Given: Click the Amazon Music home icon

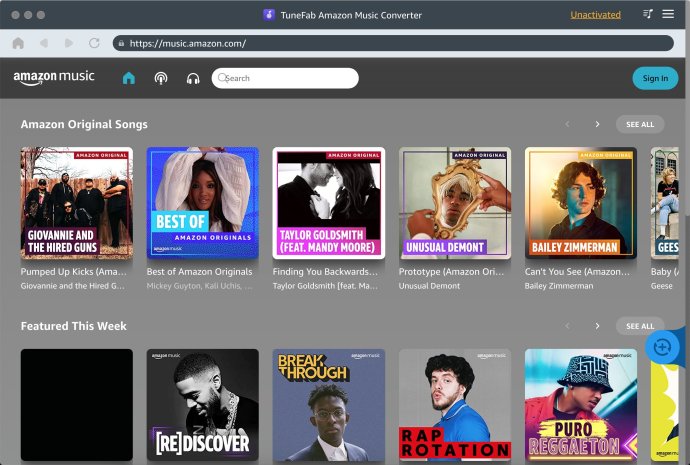Looking at the screenshot, I should tap(128, 78).
